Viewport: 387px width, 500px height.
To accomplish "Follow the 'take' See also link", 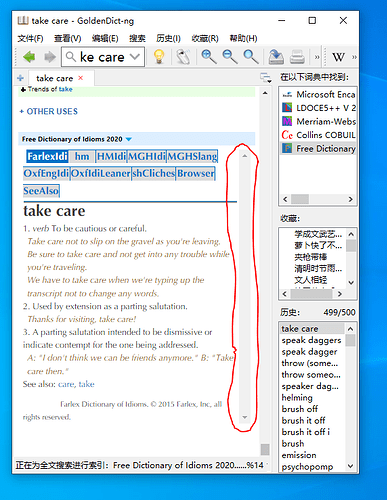I will point(87,384).
